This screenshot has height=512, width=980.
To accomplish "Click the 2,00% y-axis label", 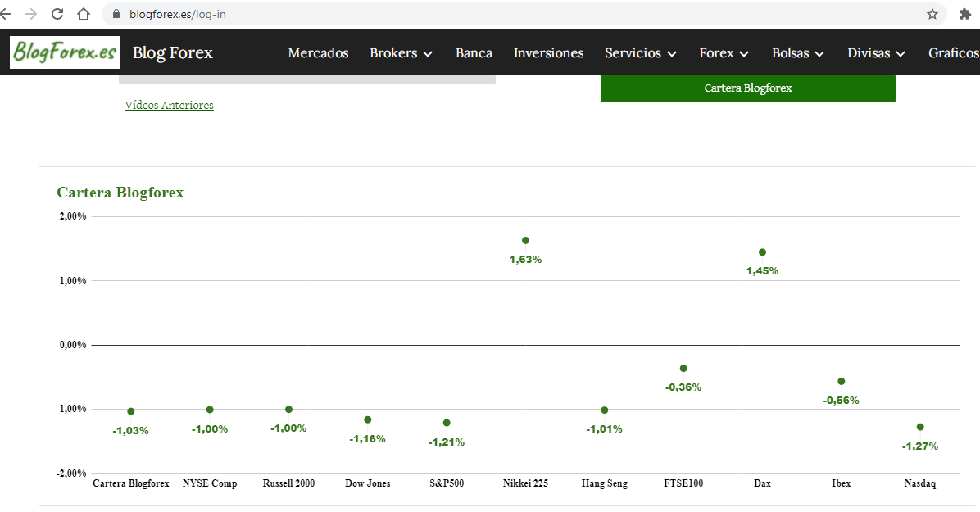I will click(73, 216).
